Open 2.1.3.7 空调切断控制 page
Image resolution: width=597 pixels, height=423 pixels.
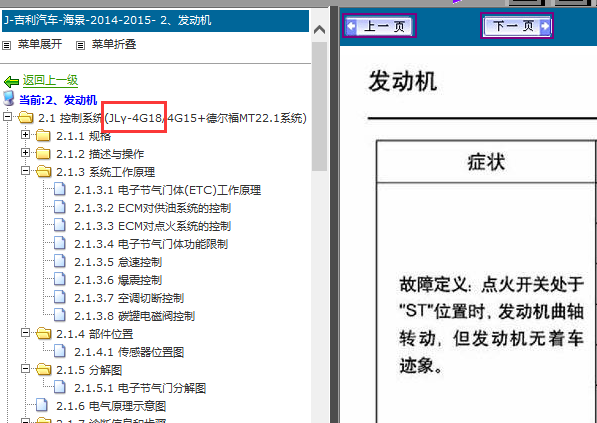tap(129, 298)
